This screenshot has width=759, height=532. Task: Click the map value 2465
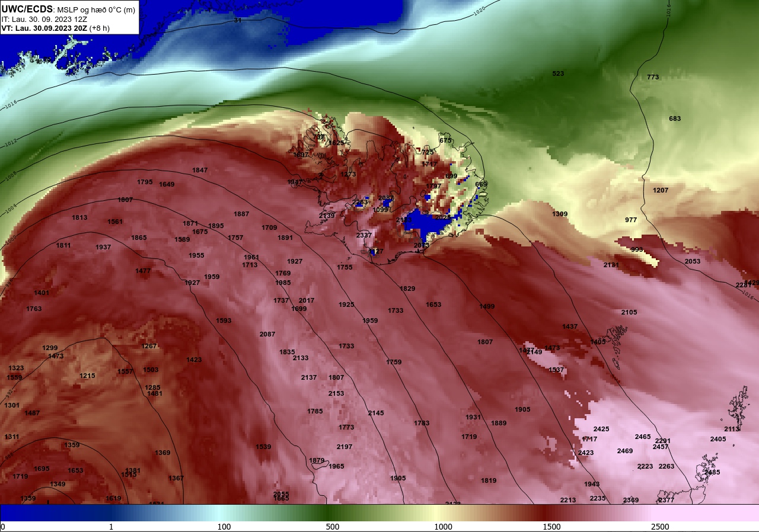click(x=643, y=437)
